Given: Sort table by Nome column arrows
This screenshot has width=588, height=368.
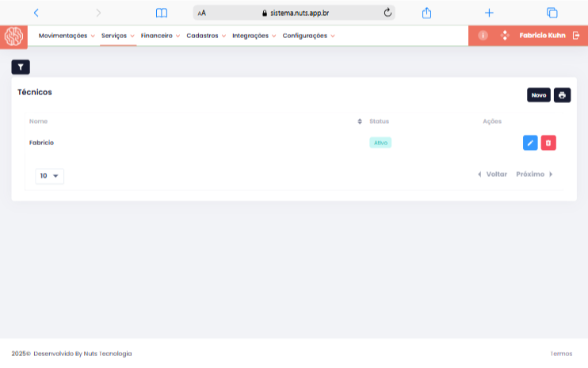Looking at the screenshot, I should click(361, 121).
